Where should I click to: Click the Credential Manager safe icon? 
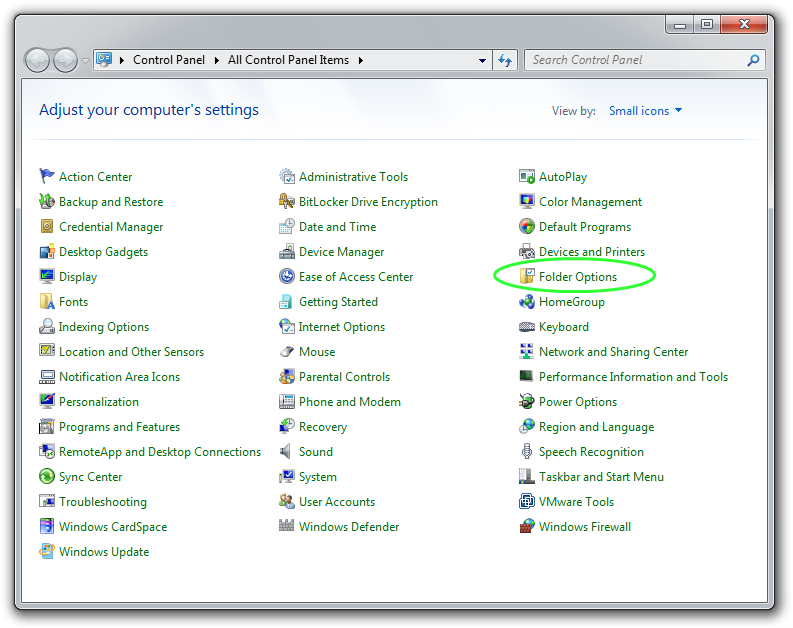[x=47, y=226]
